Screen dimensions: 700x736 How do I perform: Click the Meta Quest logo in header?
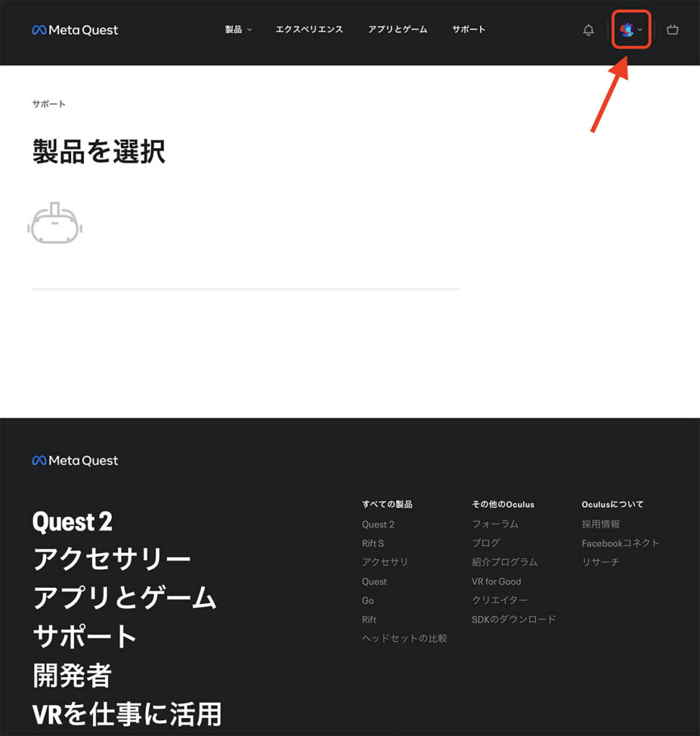tap(75, 30)
